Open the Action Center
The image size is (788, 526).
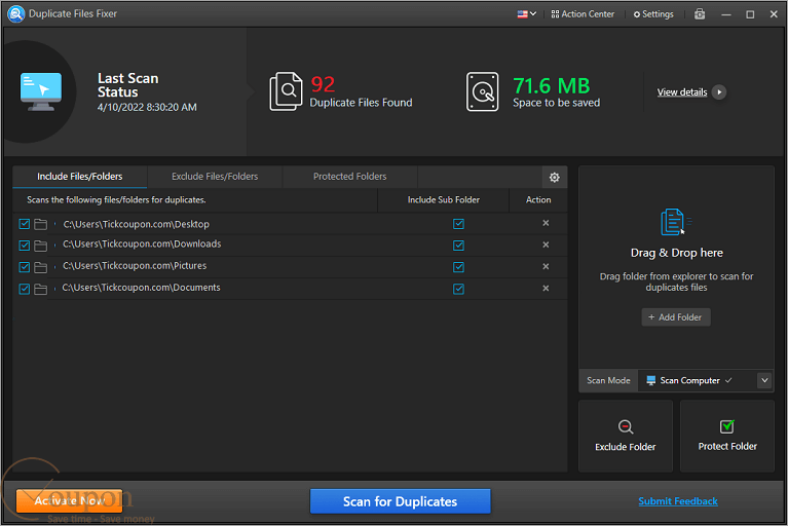point(582,14)
